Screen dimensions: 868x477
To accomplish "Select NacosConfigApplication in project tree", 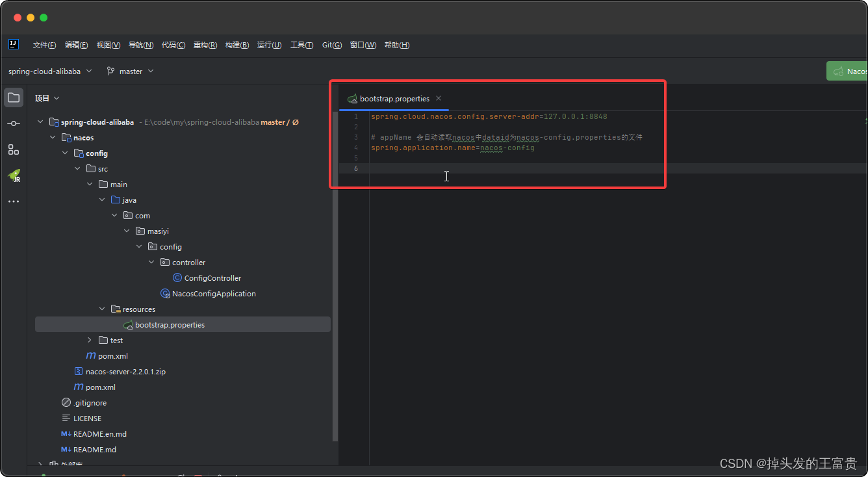I will coord(214,294).
